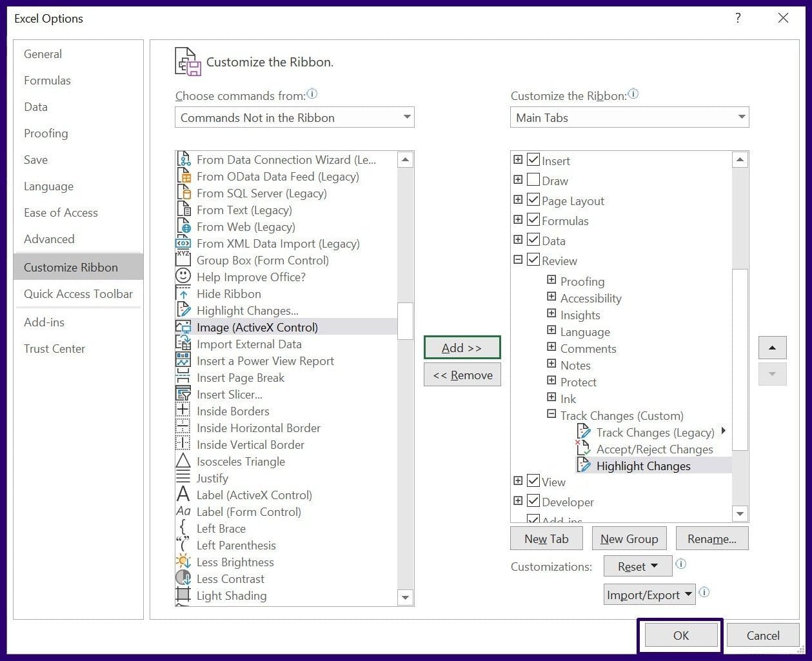The height and width of the screenshot is (661, 812).
Task: Toggle the Formulas tab checkbox
Action: (x=533, y=220)
